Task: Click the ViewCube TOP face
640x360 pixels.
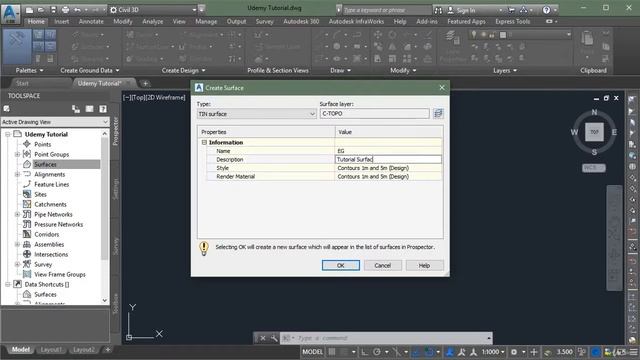Action: (594, 132)
